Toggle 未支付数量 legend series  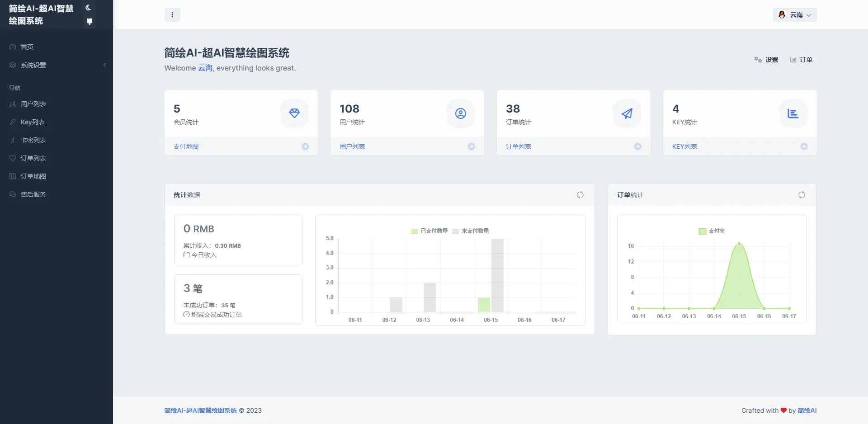471,231
